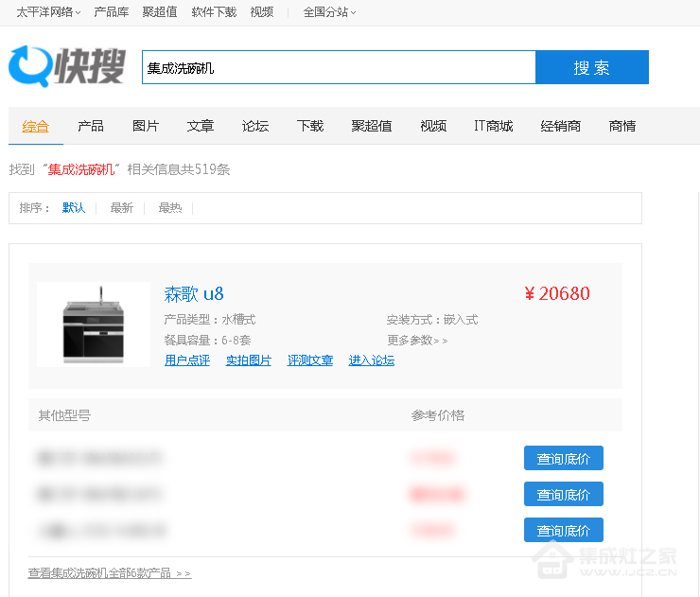Sort results by 最热
Viewport: 700px width, 597px height.
pyautogui.click(x=170, y=208)
